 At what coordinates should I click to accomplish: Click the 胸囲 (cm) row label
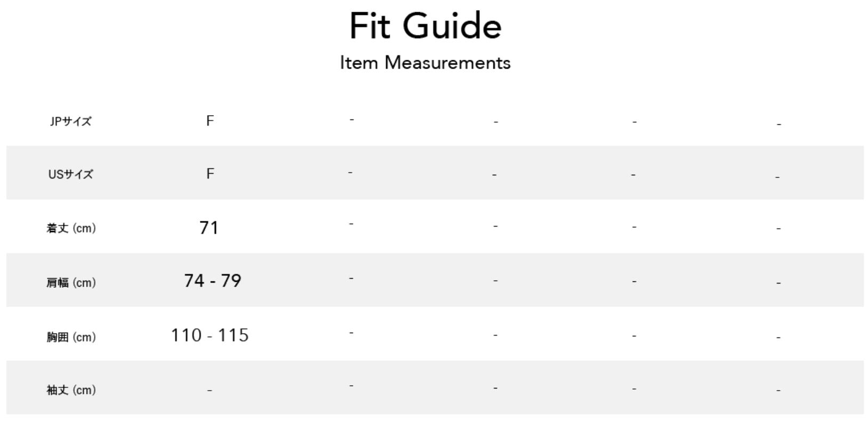pos(71,337)
